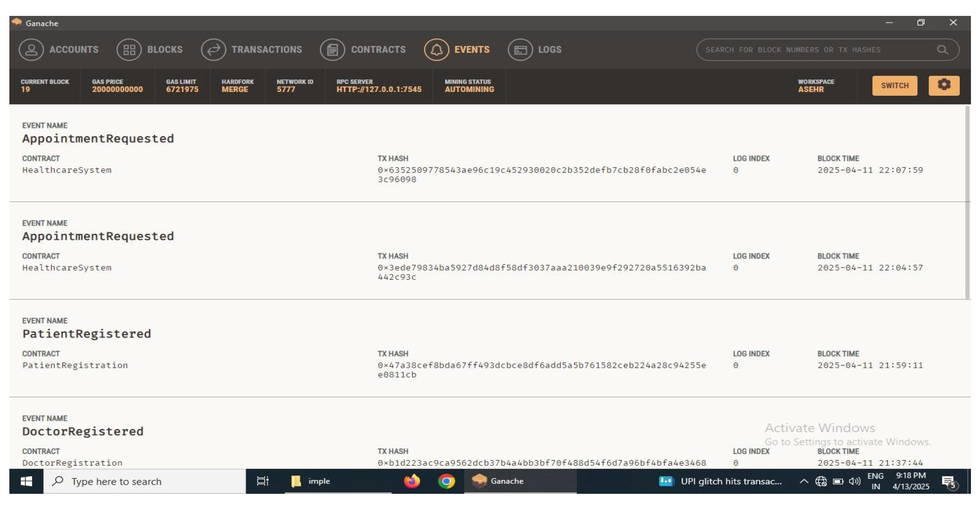Image resolution: width=980 pixels, height=515 pixels.
Task: Click PatientRegistration contract name
Action: click(75, 365)
